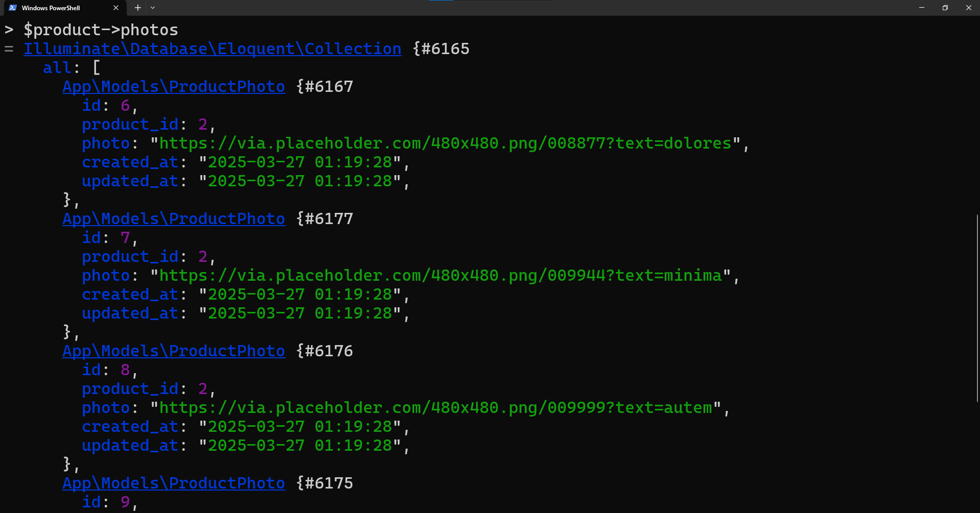Click the {#6165} collection object hash

pos(441,48)
